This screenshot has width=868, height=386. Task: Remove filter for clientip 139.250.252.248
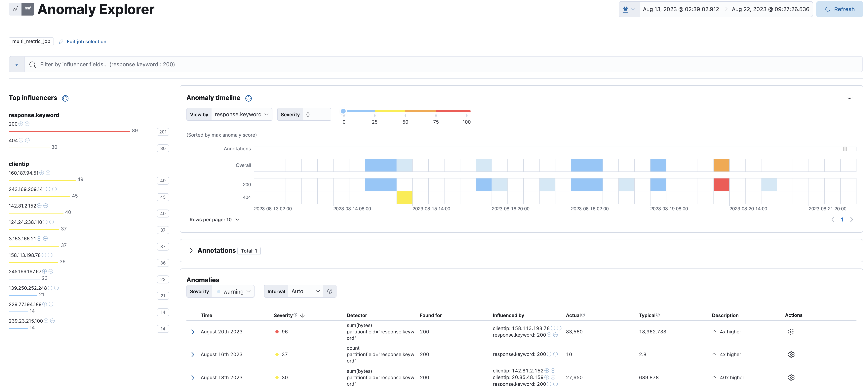point(57,288)
